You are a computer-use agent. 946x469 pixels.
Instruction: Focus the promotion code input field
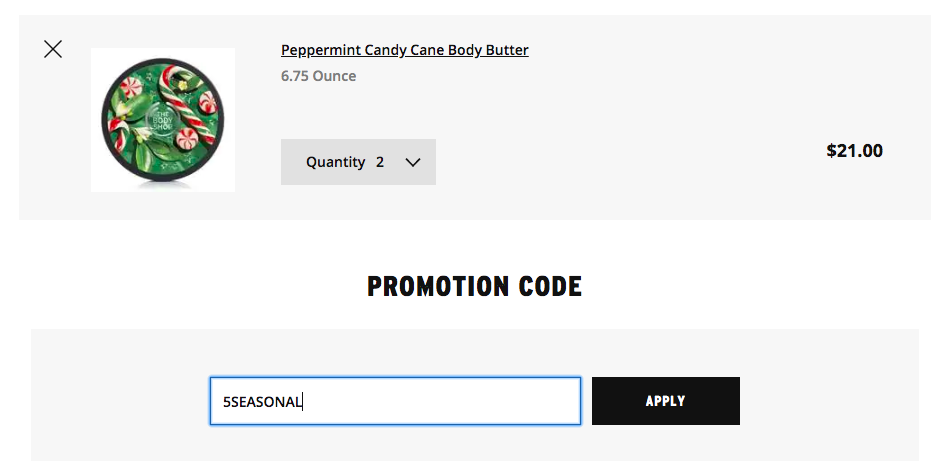[x=395, y=401]
